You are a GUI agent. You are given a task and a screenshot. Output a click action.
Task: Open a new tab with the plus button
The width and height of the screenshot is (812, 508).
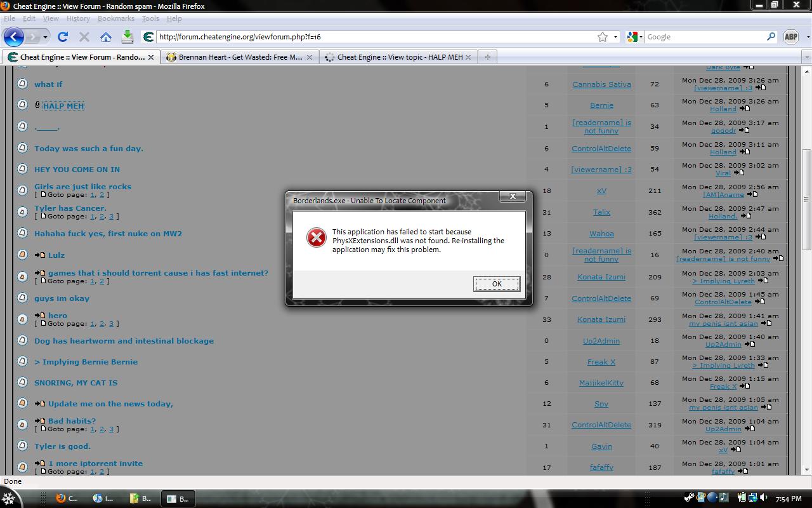487,57
